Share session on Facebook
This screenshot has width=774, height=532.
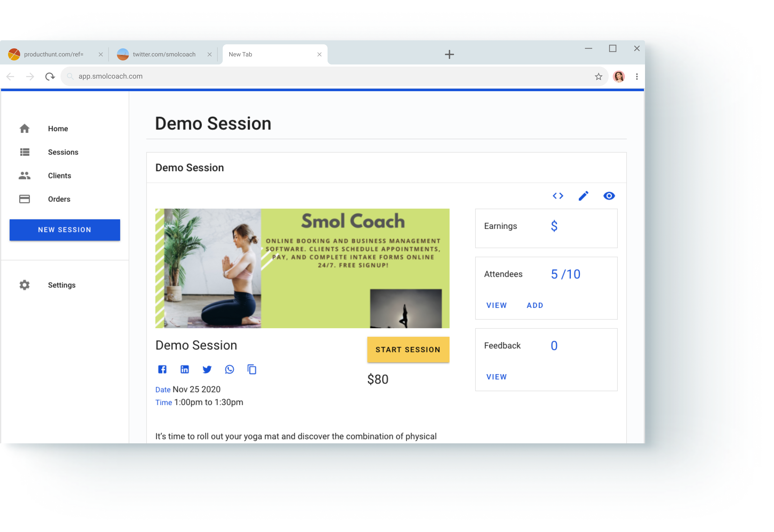pyautogui.click(x=162, y=369)
